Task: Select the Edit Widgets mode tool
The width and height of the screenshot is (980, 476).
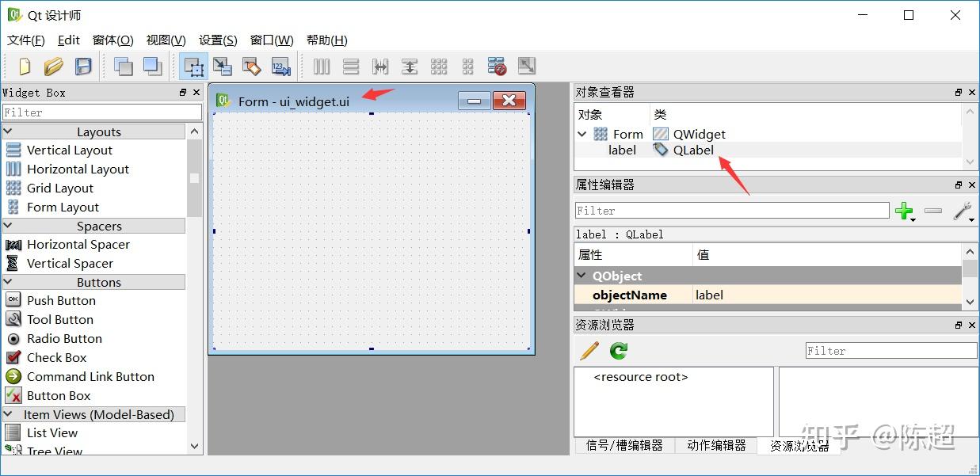Action: tap(194, 67)
